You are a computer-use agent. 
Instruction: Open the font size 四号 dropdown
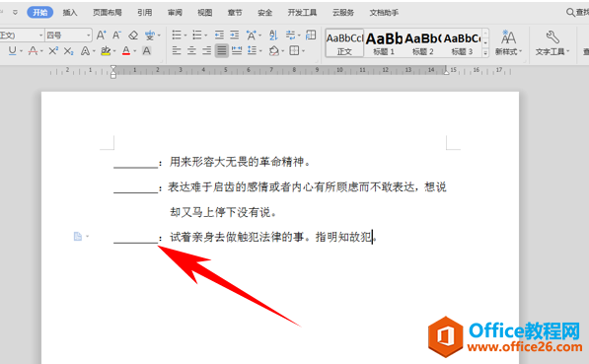point(89,36)
